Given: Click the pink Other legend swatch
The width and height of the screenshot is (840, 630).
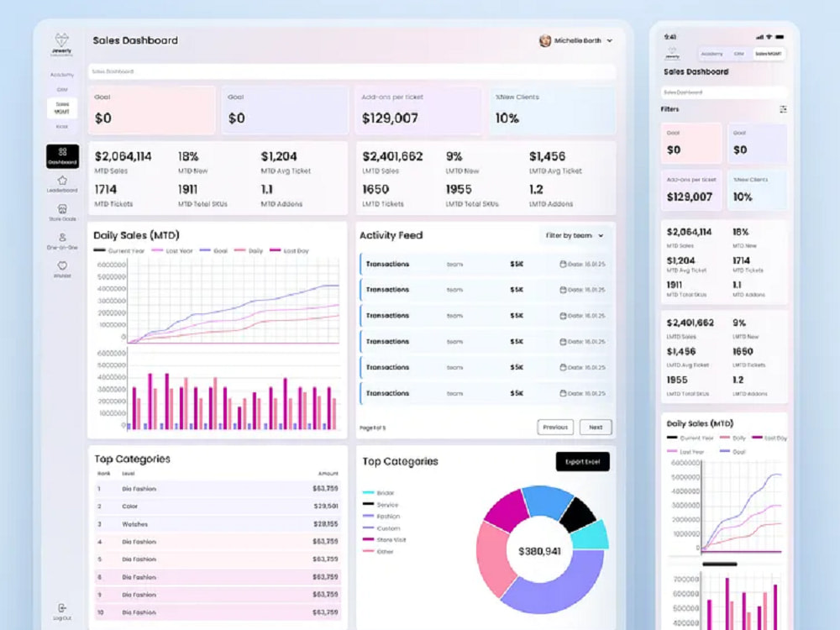Looking at the screenshot, I should click(x=368, y=551).
